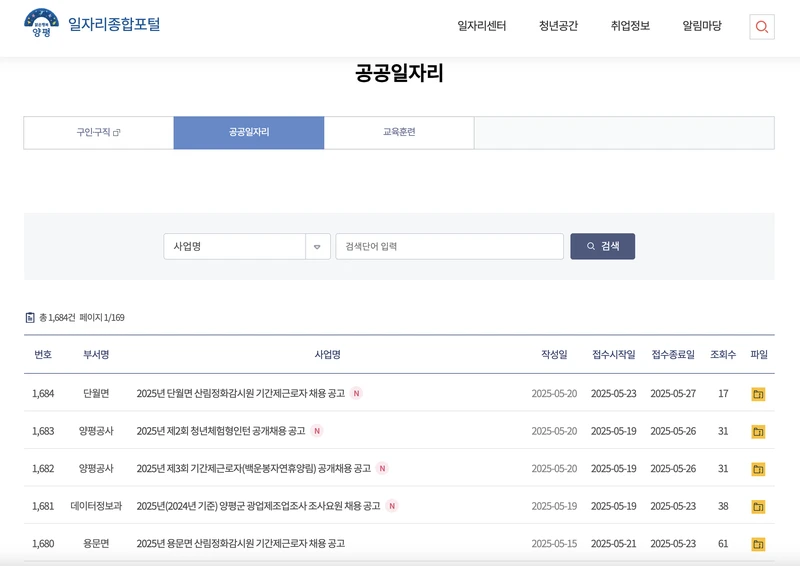Click the external link icon on 구인구직 tab
Viewport: 800px width, 566px height.
tap(116, 133)
